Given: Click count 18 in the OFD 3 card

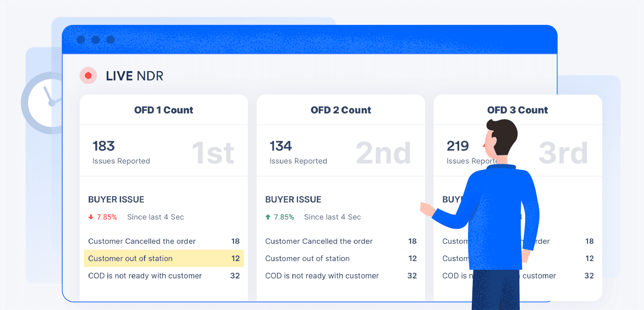Looking at the screenshot, I should coord(589,241).
